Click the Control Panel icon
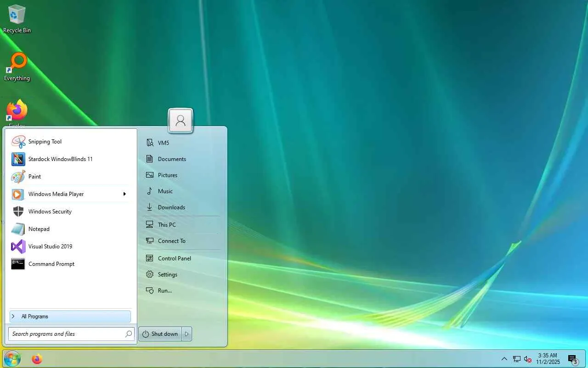The width and height of the screenshot is (588, 368). 149,259
